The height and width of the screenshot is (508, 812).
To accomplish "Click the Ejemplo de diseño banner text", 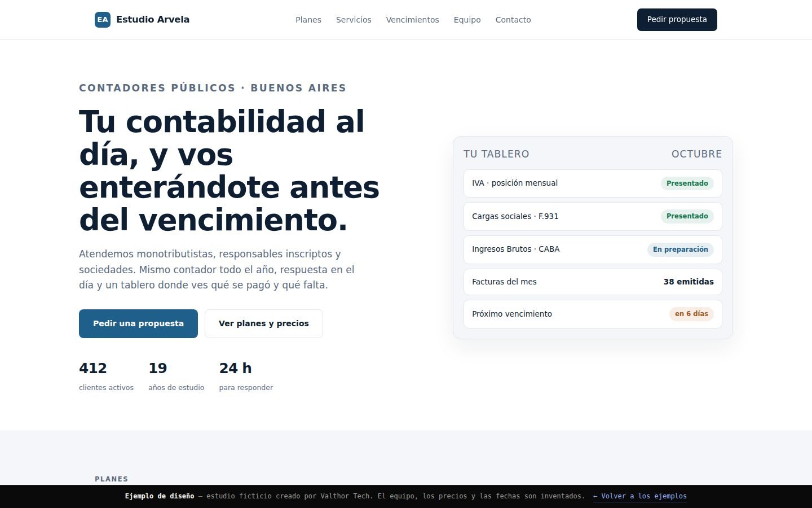I will point(160,496).
